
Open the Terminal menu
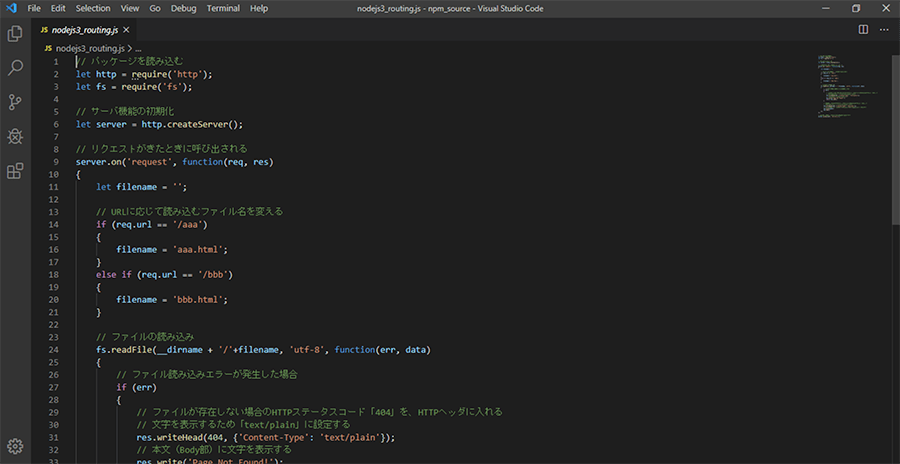tap(224, 9)
